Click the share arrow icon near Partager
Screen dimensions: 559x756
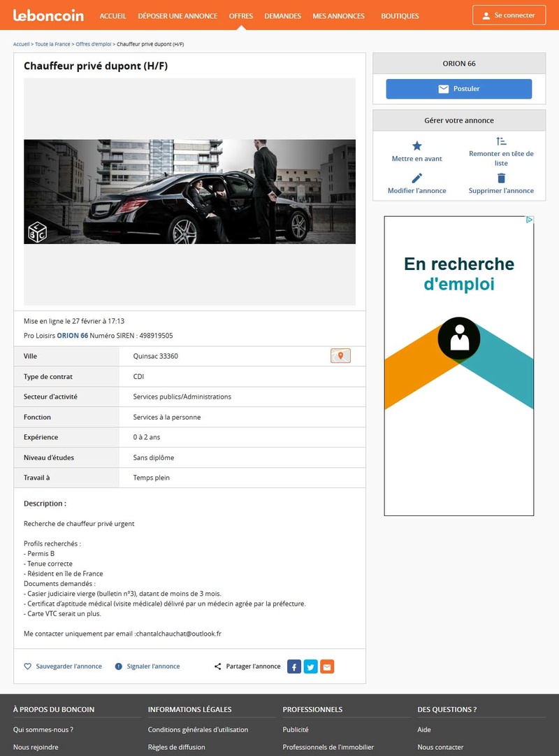[218, 666]
